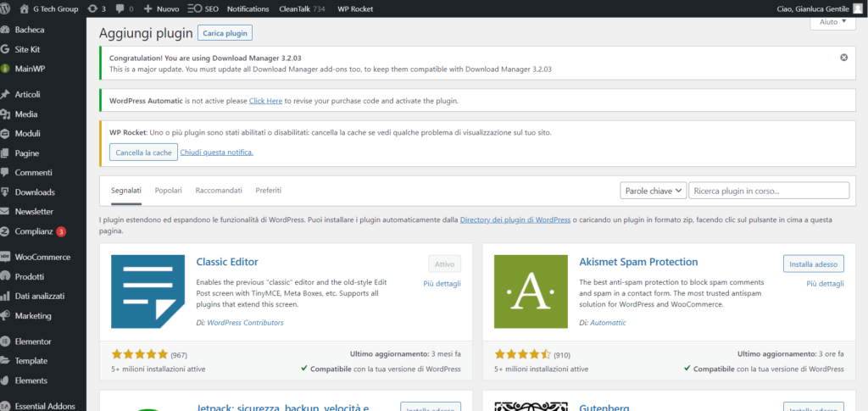Open Più dettagli for Classic Editor
Viewport: 868px width, 411px height.
[x=442, y=284]
